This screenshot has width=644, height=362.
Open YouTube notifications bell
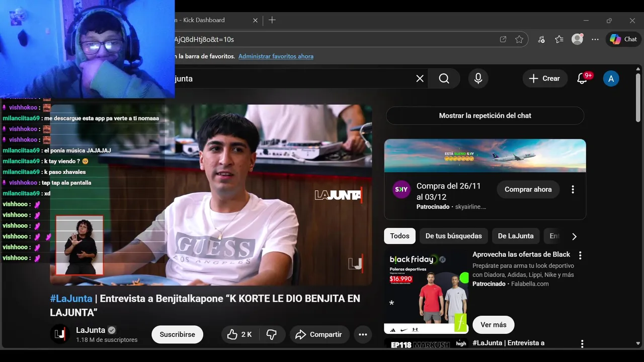tap(582, 78)
